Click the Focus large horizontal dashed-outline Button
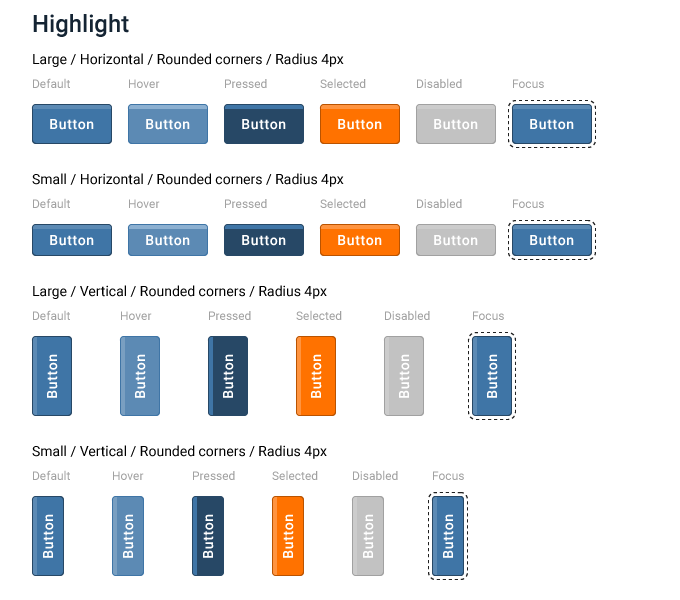The width and height of the screenshot is (680, 600). (552, 124)
